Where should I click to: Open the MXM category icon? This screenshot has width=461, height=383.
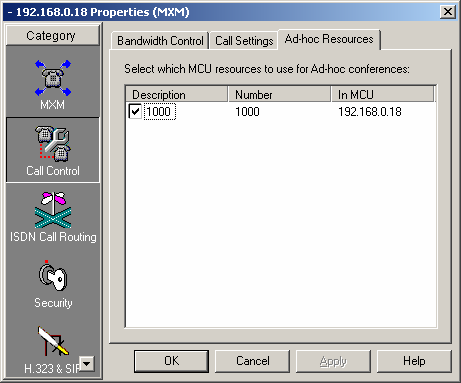tap(53, 78)
